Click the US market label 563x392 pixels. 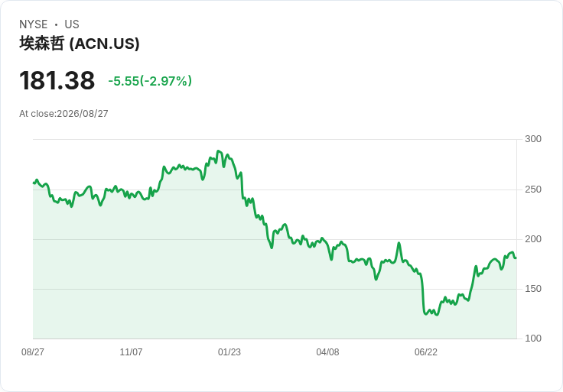[x=72, y=24]
